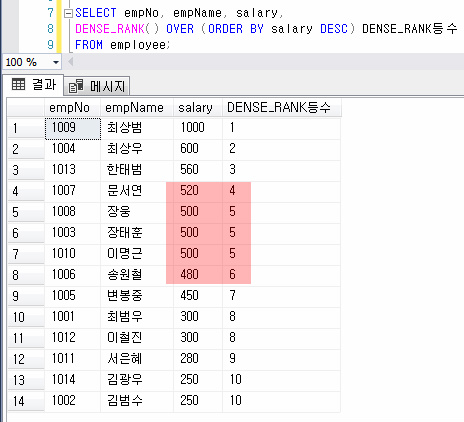Click the DENSE_RANK keyword in the query

tap(110, 29)
